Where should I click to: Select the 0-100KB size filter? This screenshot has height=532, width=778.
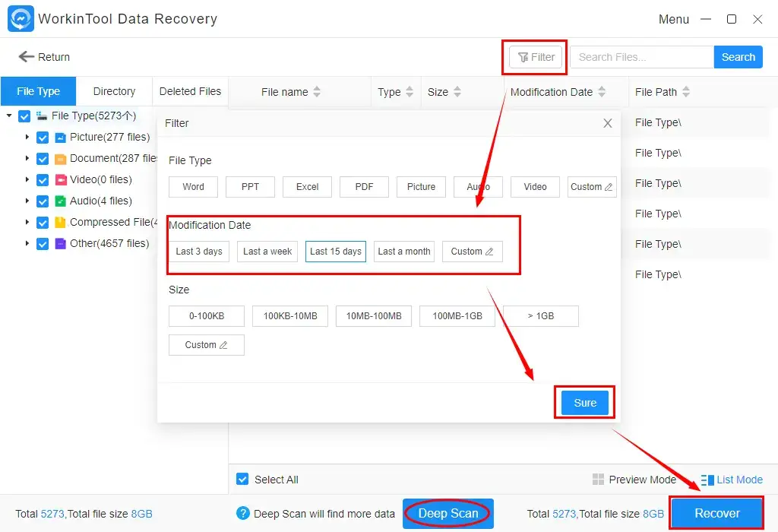[207, 315]
